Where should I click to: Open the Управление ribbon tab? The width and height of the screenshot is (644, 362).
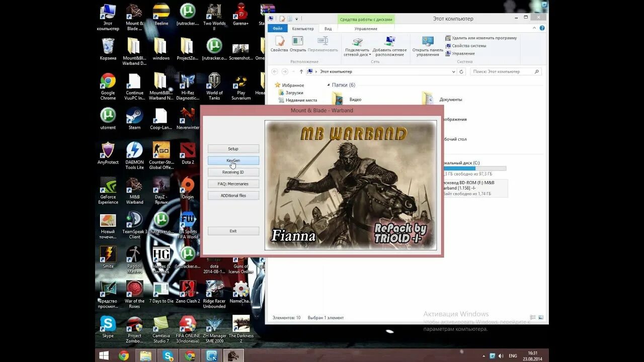[366, 29]
